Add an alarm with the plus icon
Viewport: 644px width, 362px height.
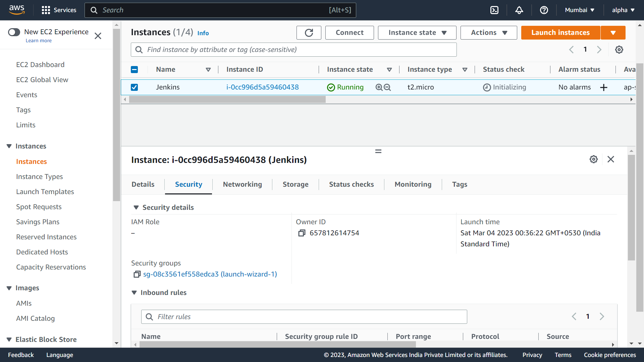tap(604, 87)
